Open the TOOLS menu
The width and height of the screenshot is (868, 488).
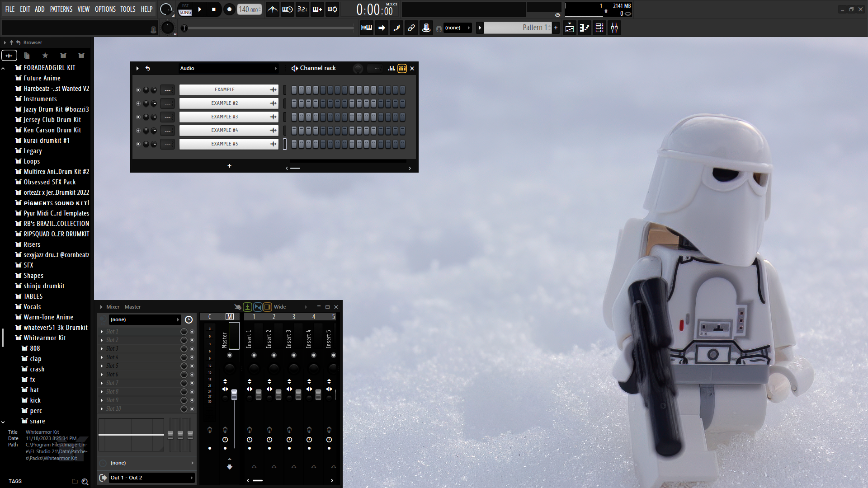point(128,9)
